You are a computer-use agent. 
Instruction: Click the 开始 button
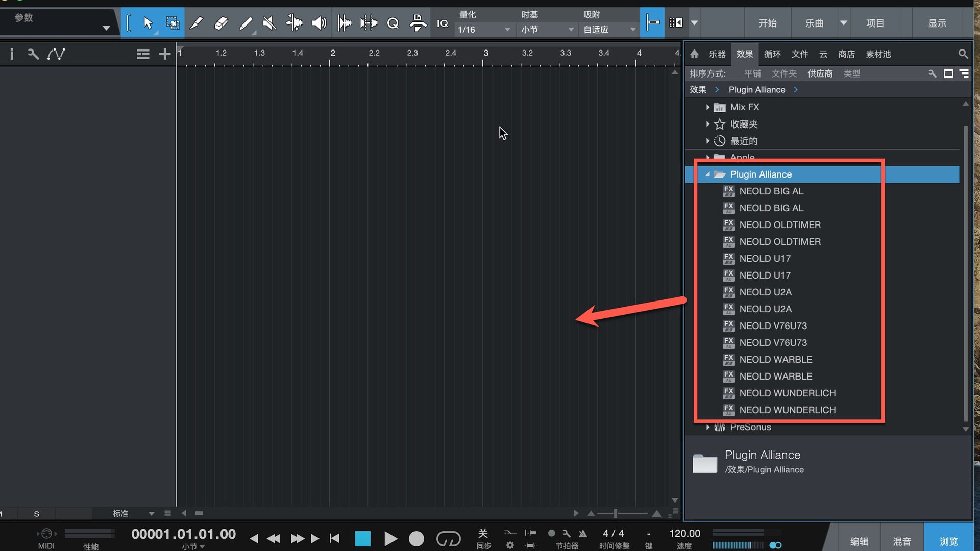click(767, 23)
